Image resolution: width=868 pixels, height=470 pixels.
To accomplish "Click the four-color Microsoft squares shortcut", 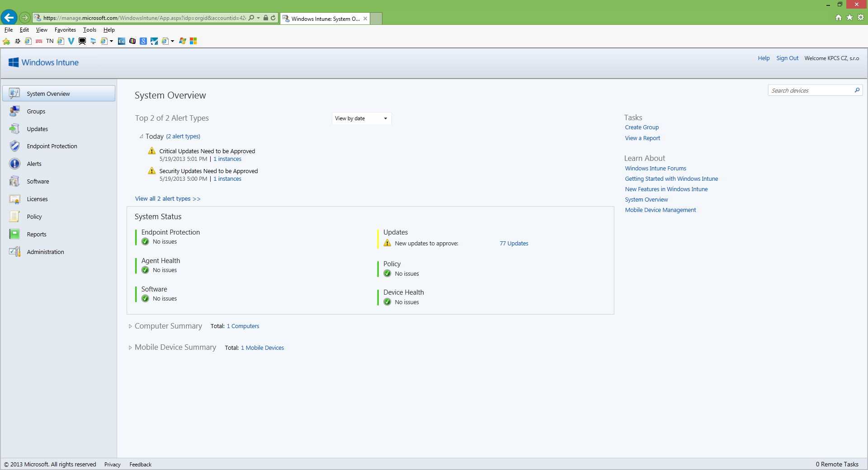I will tap(193, 41).
